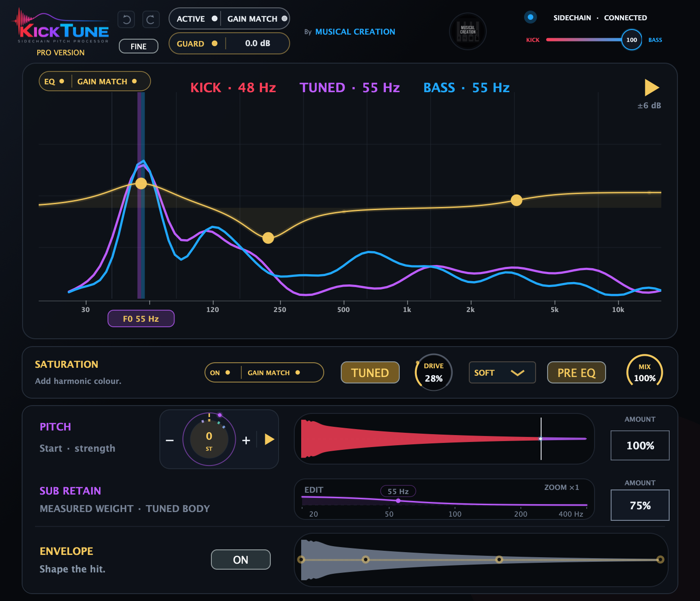Click the FINE button
The width and height of the screenshot is (700, 601).
click(139, 46)
